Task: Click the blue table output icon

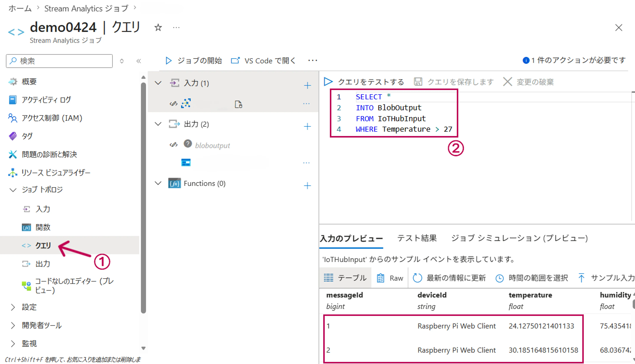Action: tap(186, 163)
